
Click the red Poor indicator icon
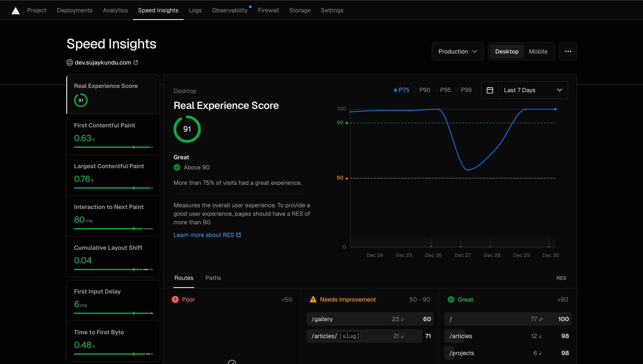[x=175, y=299]
